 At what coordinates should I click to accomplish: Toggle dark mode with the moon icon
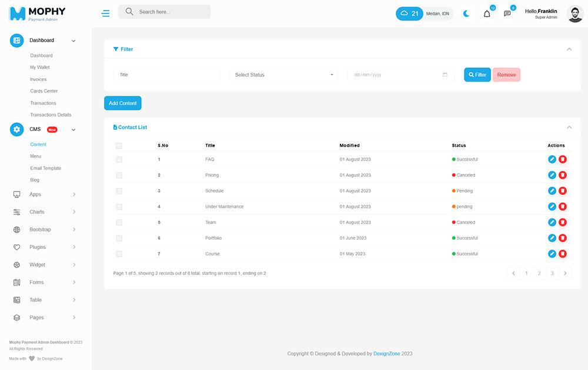click(466, 14)
